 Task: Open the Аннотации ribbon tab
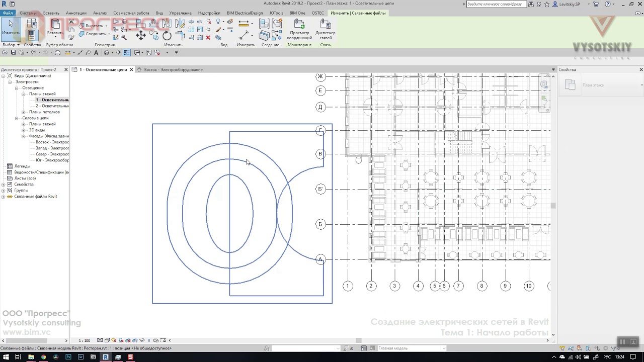[x=76, y=13]
